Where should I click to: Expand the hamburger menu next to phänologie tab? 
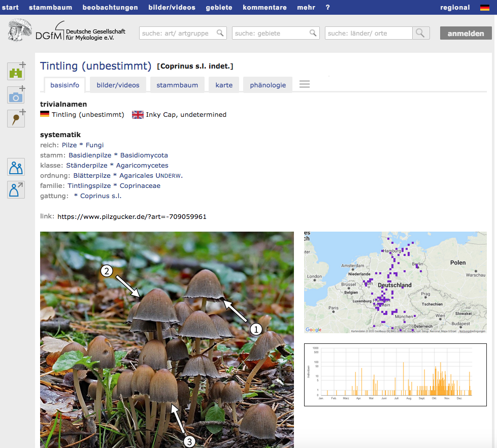[x=305, y=84]
